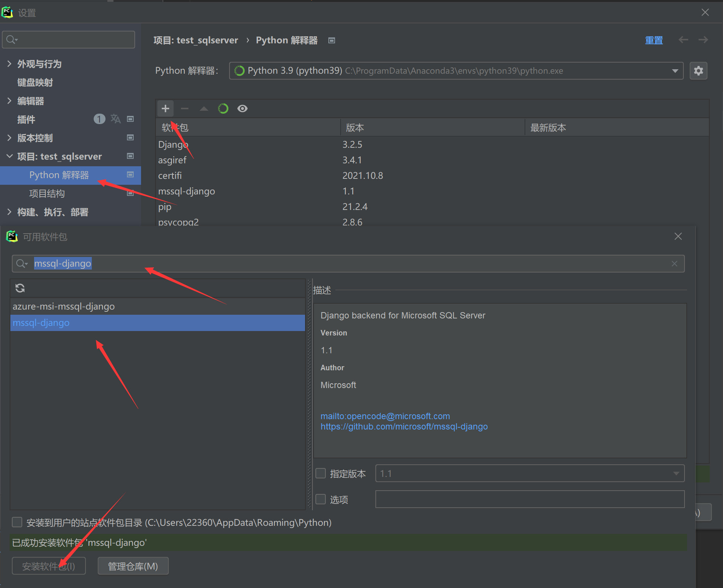Select azure-msi-mssql-django in package list
Image resolution: width=723 pixels, height=588 pixels.
tap(158, 307)
